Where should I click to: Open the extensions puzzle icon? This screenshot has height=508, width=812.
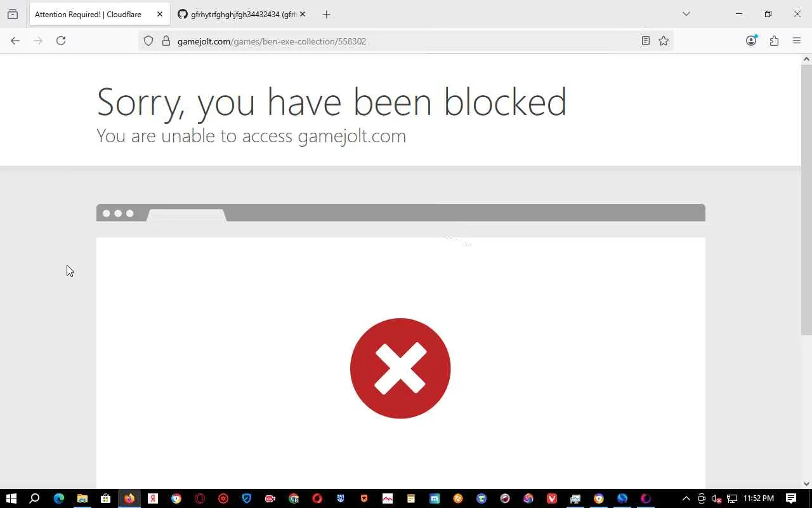pos(774,41)
